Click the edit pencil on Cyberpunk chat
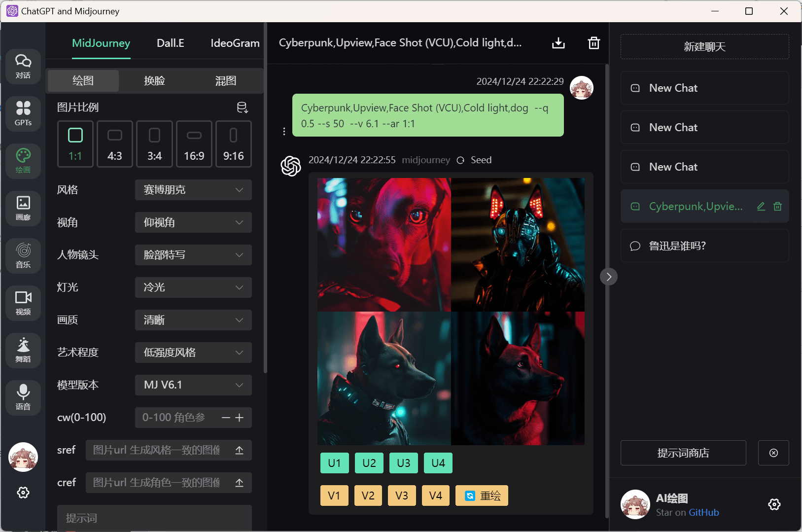The width and height of the screenshot is (802, 532). [x=761, y=207]
